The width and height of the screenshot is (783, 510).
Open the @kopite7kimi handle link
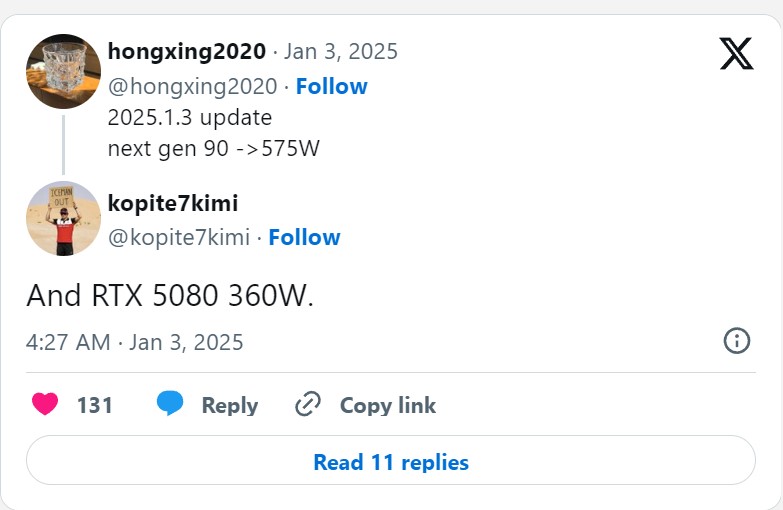pos(179,238)
